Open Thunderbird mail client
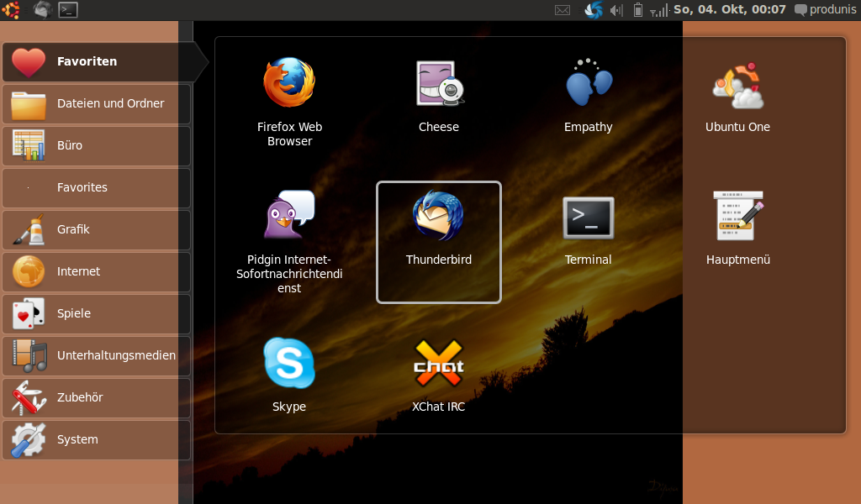This screenshot has width=861, height=504. click(439, 242)
